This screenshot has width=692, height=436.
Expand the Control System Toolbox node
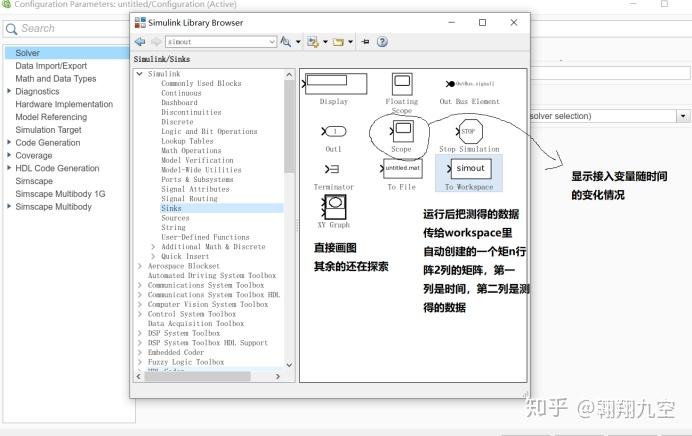pos(140,314)
